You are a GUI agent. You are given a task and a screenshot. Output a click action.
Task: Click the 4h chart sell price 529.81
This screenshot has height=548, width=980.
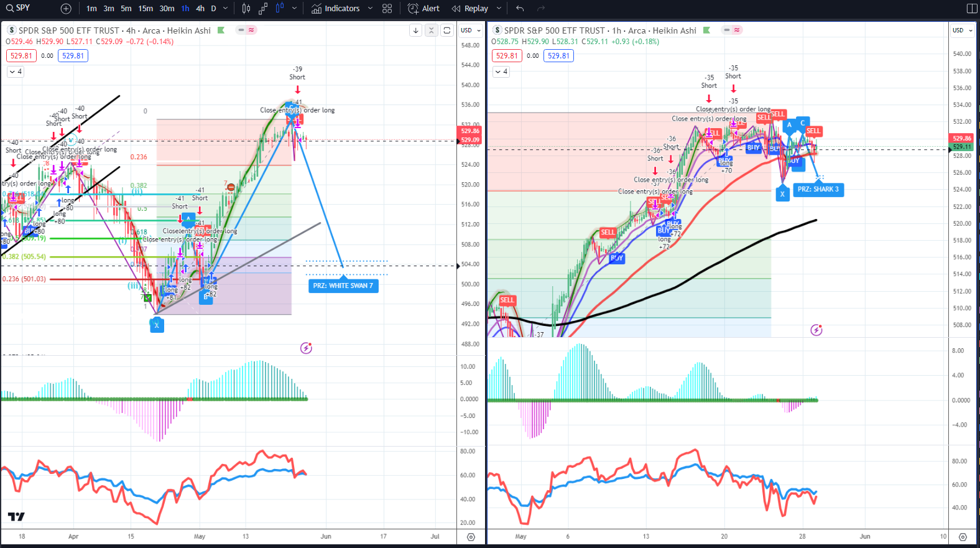(21, 55)
